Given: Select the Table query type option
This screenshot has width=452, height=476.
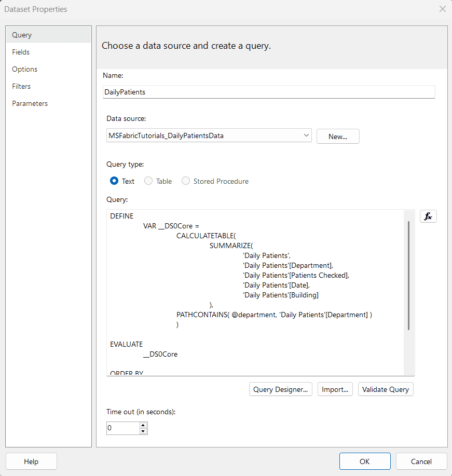Looking at the screenshot, I should coord(148,181).
